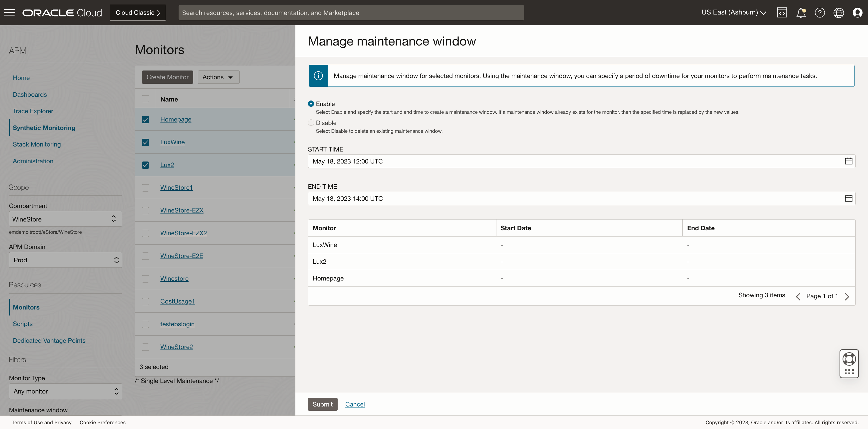
Task: Open the help icon
Action: point(820,12)
